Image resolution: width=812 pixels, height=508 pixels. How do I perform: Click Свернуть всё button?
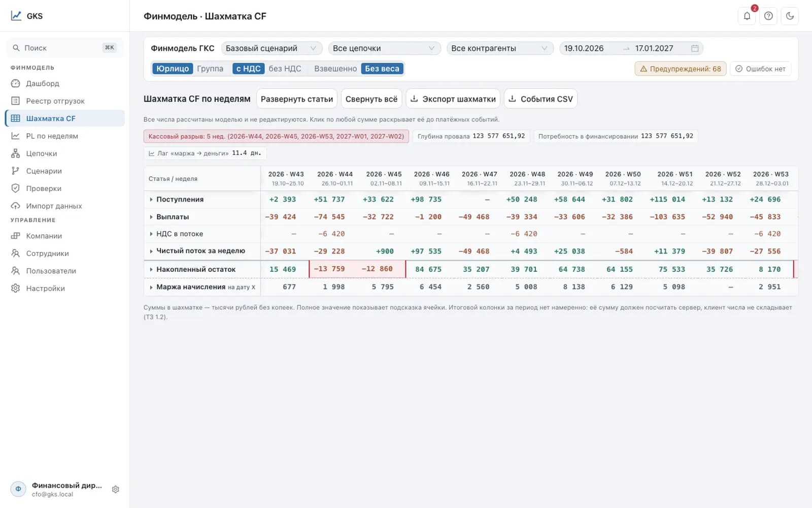tap(371, 99)
